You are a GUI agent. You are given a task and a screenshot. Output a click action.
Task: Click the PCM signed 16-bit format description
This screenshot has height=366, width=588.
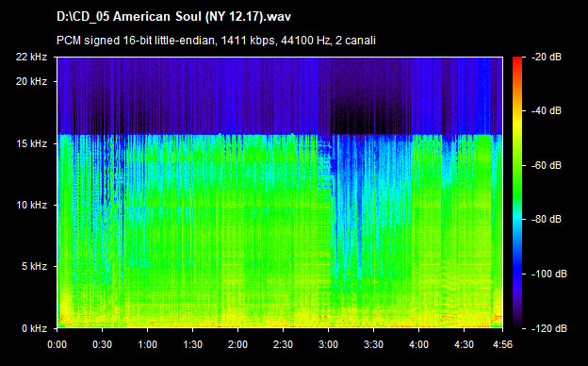[x=216, y=41]
